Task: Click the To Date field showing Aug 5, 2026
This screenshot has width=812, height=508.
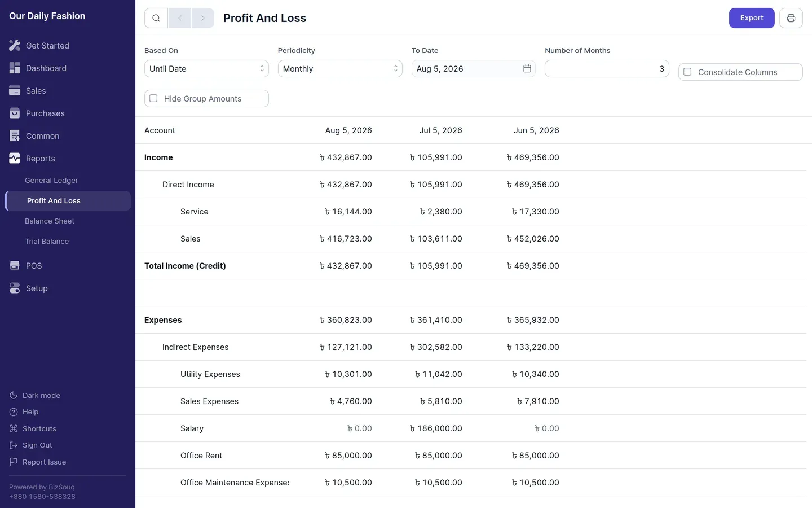Action: point(474,68)
